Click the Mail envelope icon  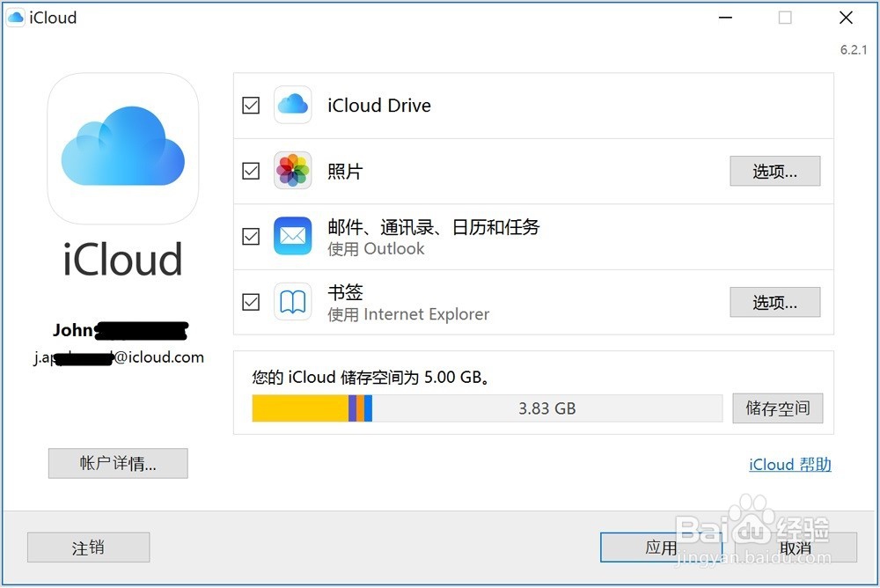click(292, 236)
